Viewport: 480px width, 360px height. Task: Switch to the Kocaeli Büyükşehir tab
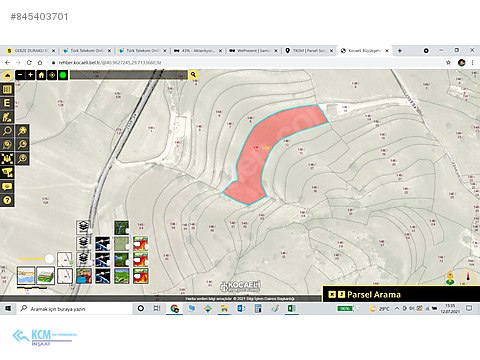[x=364, y=51]
